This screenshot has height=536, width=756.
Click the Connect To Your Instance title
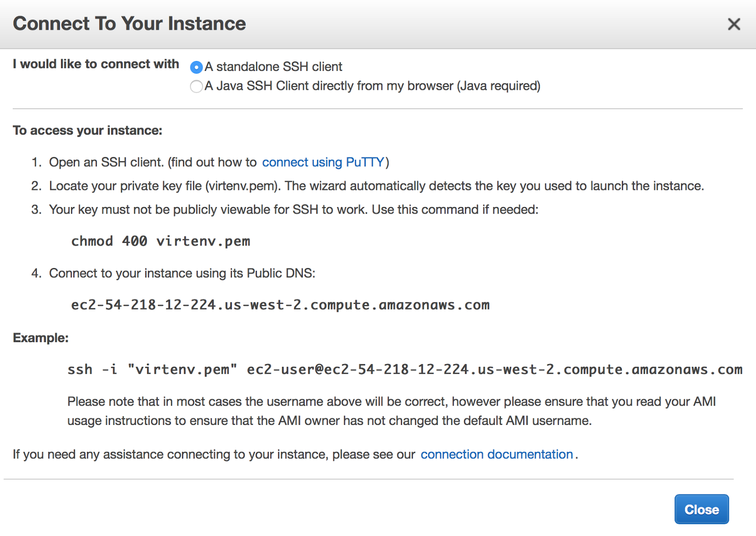tap(129, 24)
